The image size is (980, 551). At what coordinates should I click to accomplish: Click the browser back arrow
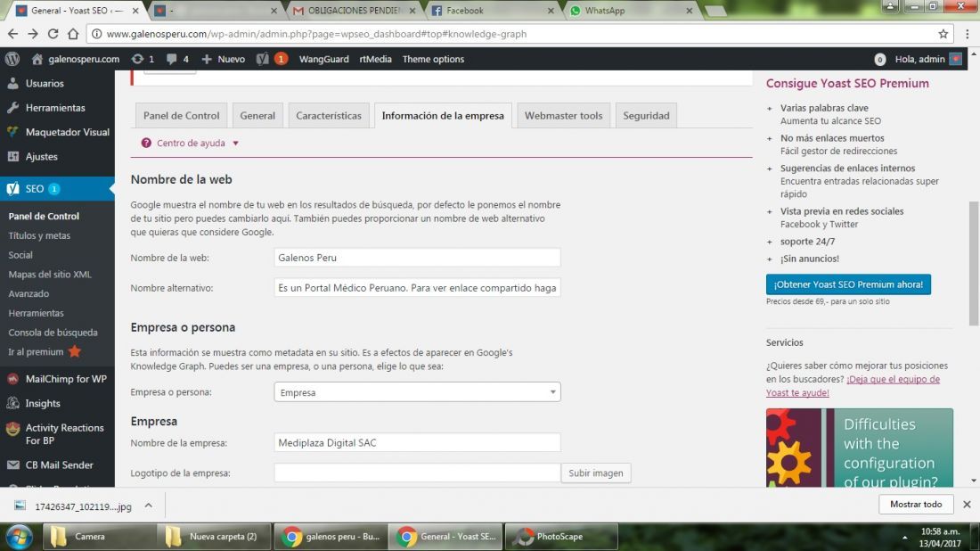13,34
